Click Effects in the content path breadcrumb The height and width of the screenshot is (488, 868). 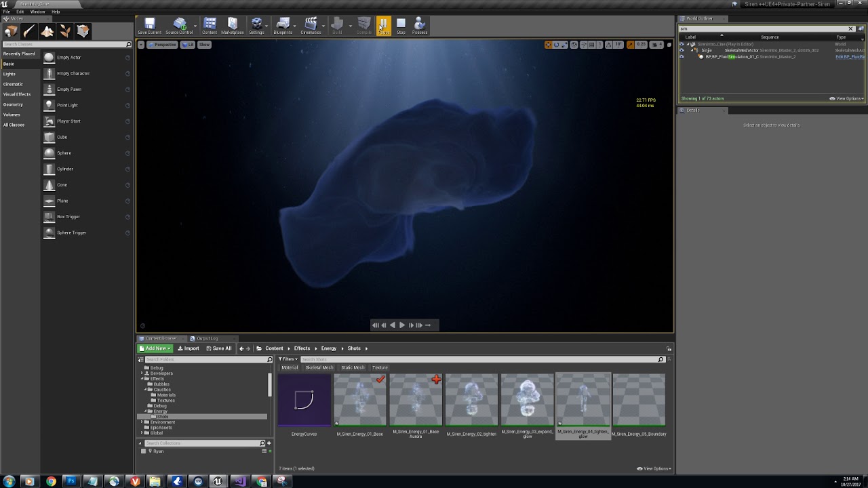click(x=302, y=348)
